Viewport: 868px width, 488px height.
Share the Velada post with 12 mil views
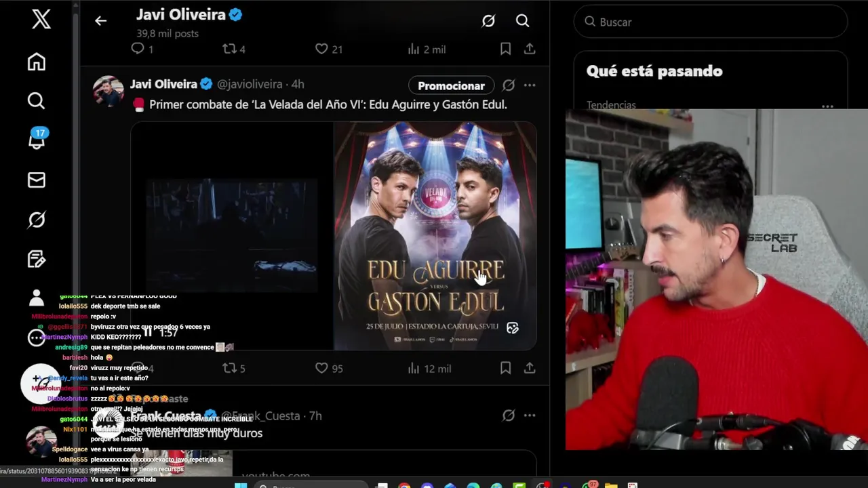tap(530, 368)
